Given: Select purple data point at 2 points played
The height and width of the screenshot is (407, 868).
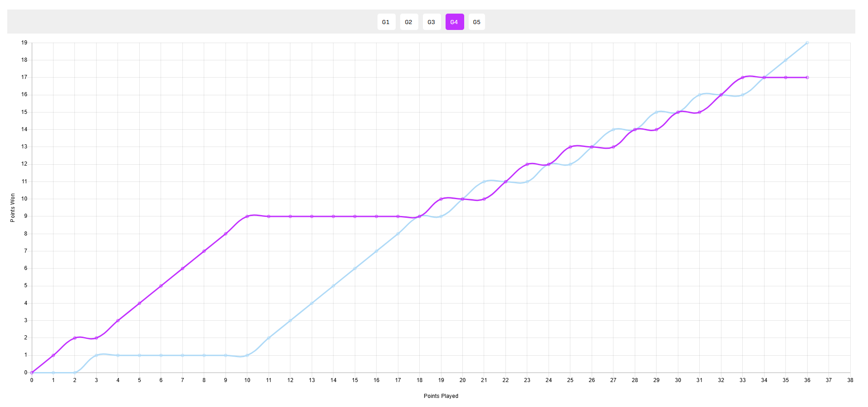Looking at the screenshot, I should (75, 338).
